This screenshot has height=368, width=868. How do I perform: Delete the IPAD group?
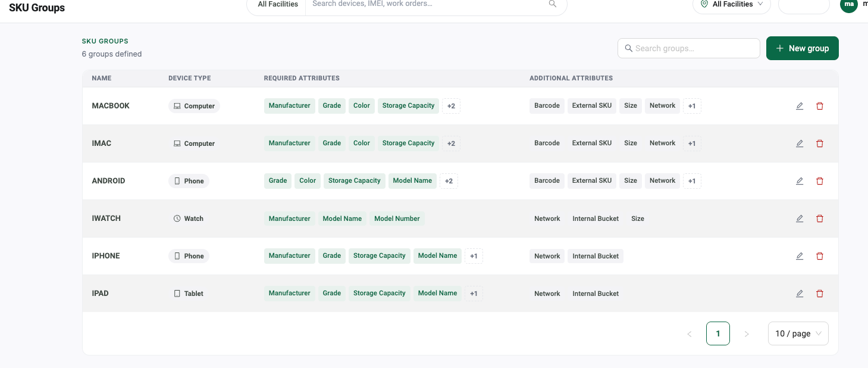pos(820,294)
